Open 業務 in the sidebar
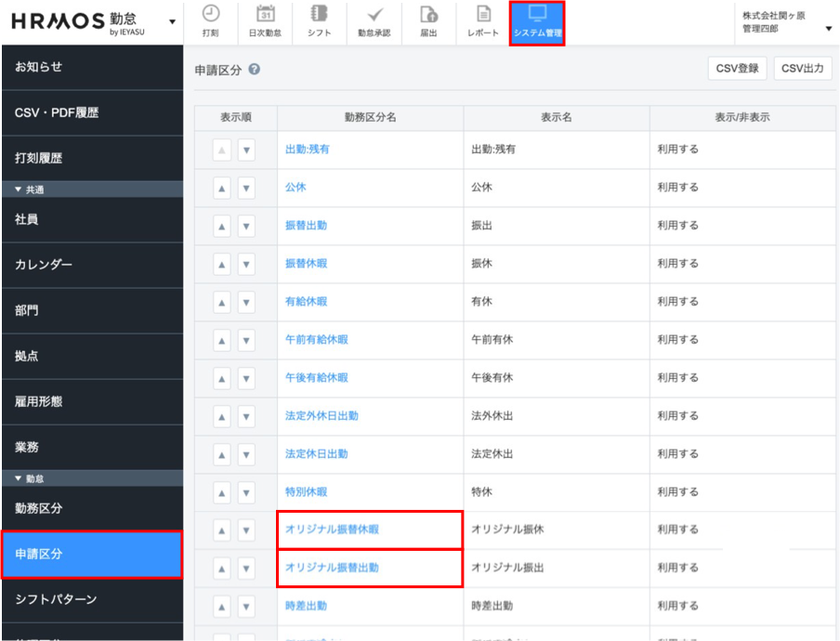This screenshot has height=641, width=840. [x=92, y=447]
